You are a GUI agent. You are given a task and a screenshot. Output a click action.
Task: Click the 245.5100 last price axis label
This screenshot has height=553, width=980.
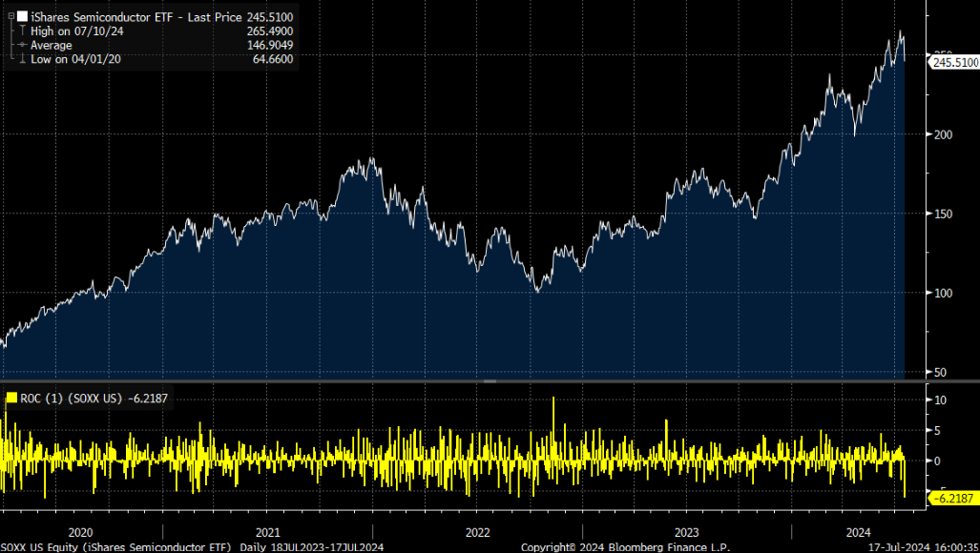click(954, 63)
